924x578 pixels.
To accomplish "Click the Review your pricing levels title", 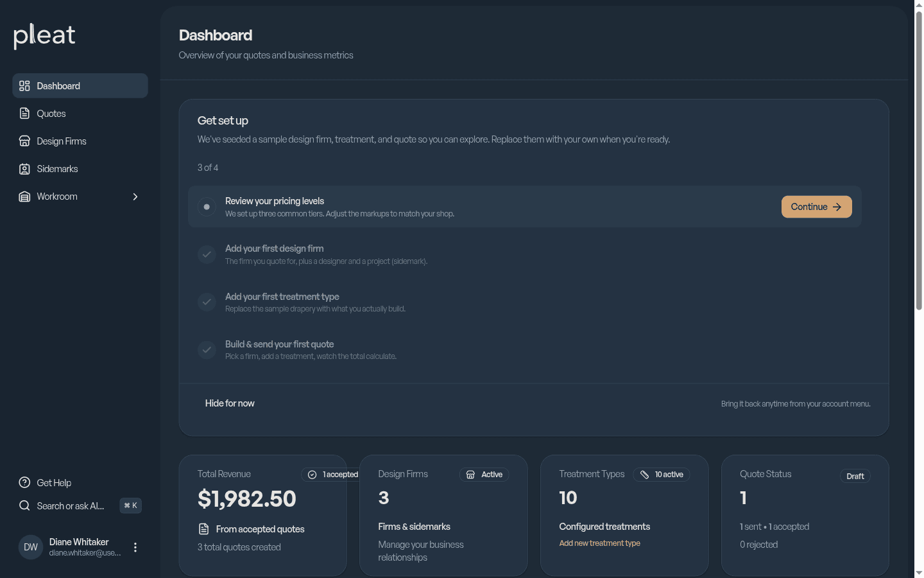I will 275,201.
